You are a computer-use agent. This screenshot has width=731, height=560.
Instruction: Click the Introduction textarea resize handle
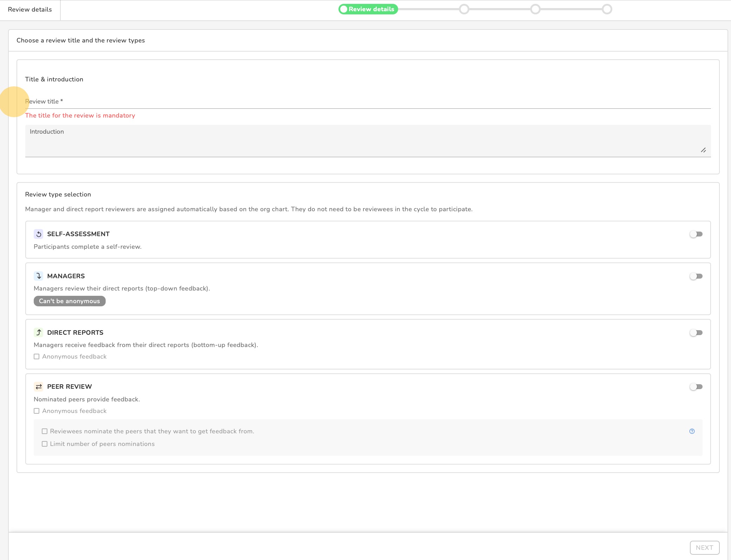(703, 150)
